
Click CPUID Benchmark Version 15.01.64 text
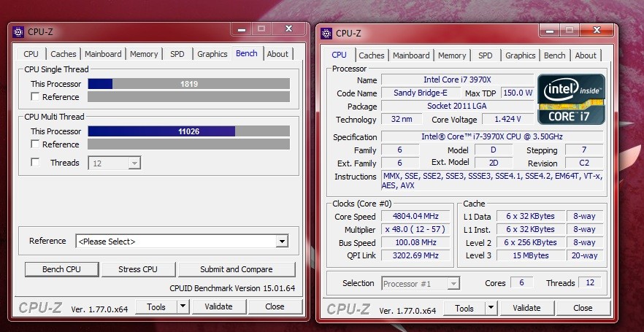(232, 288)
